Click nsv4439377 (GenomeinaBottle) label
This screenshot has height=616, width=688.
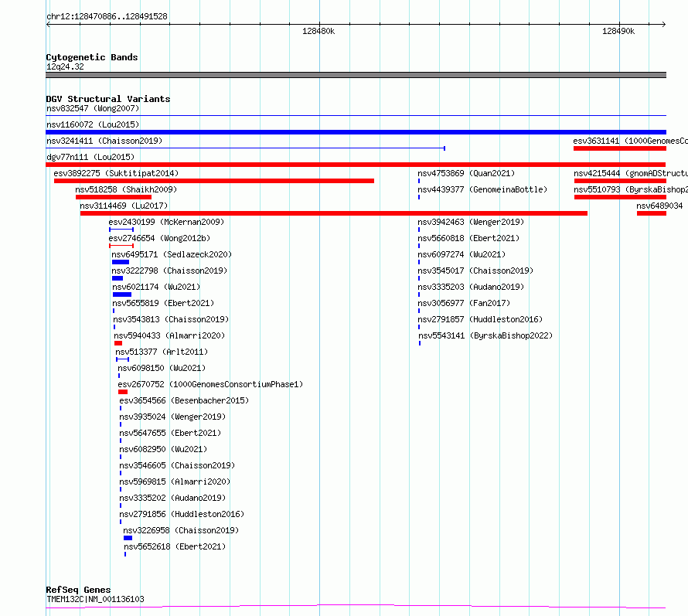click(482, 189)
